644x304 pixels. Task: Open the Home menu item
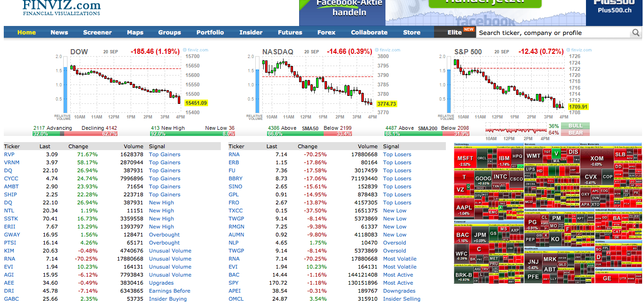coord(26,33)
